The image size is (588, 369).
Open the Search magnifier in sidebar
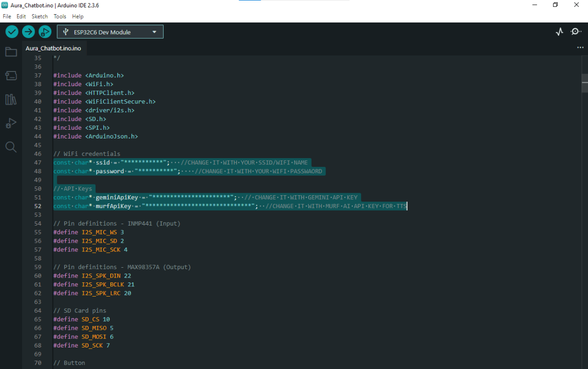tap(11, 147)
